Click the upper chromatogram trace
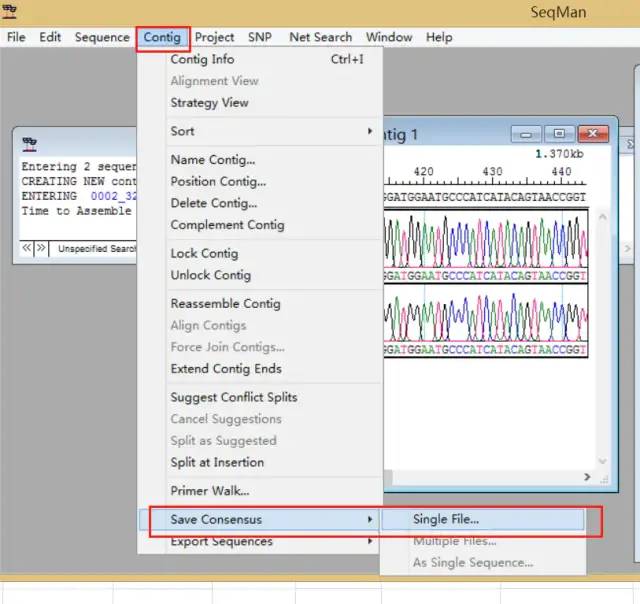This screenshot has width=640, height=604. tap(486, 240)
